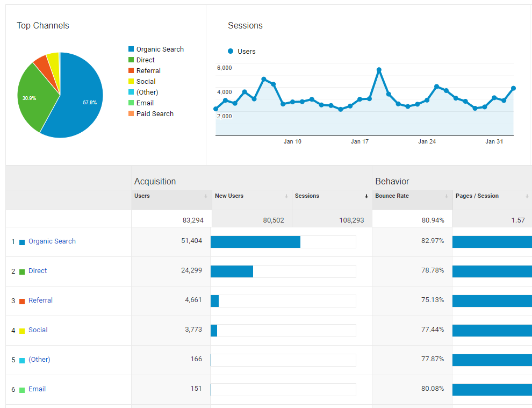The height and width of the screenshot is (408, 532).
Task: Open the (Other) channel link
Action: click(39, 360)
